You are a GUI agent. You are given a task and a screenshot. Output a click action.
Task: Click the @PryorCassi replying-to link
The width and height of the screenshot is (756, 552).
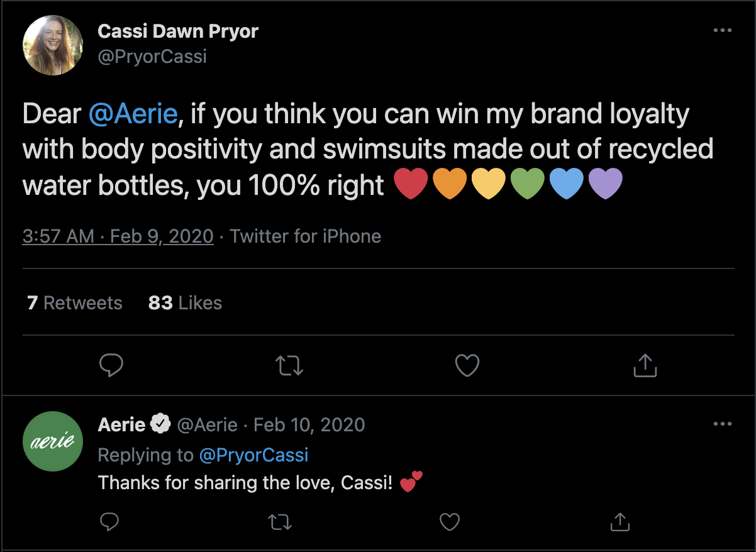(253, 455)
